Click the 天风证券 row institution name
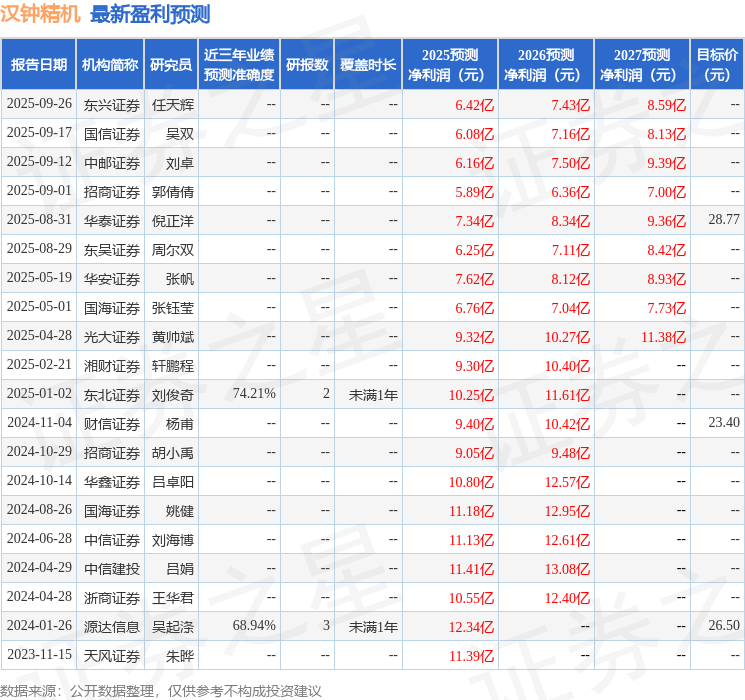745x700 pixels. (112, 656)
